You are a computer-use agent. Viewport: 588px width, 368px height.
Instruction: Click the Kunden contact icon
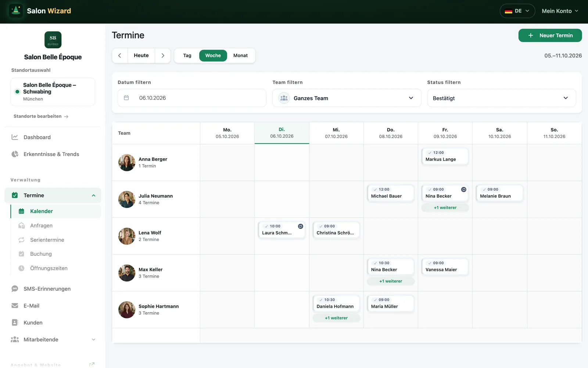point(15,323)
